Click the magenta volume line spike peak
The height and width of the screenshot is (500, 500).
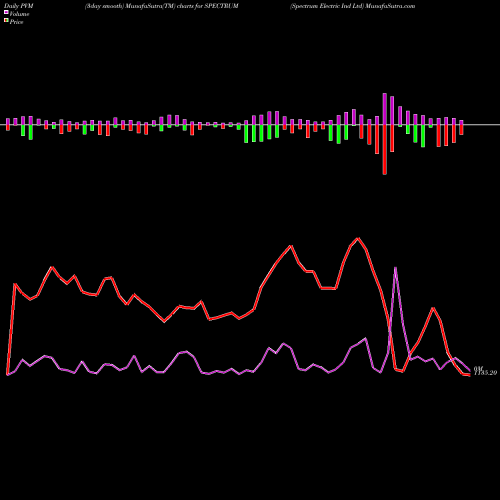(395, 268)
